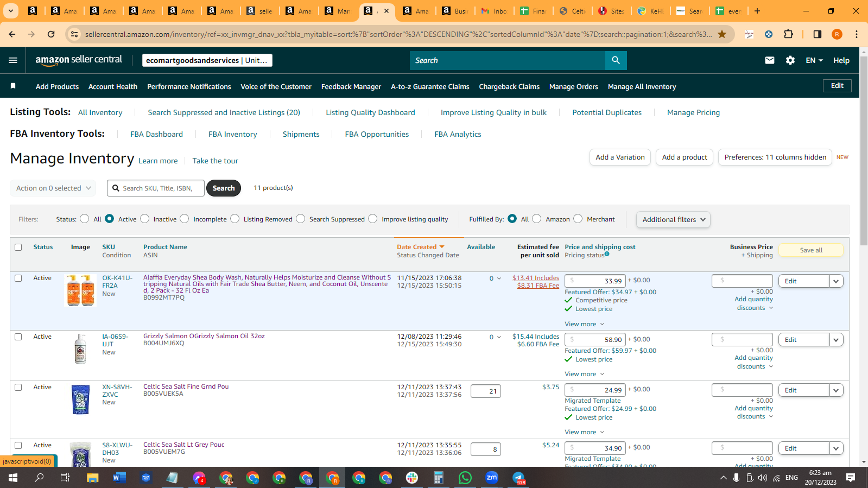Expand the Additional filters dropdown
868x488 pixels.
[x=673, y=219]
